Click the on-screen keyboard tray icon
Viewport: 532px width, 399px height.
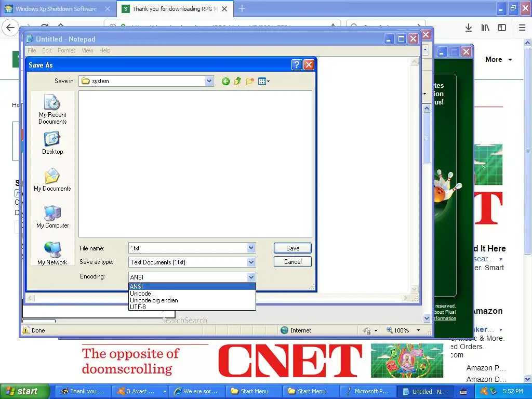coord(463,392)
